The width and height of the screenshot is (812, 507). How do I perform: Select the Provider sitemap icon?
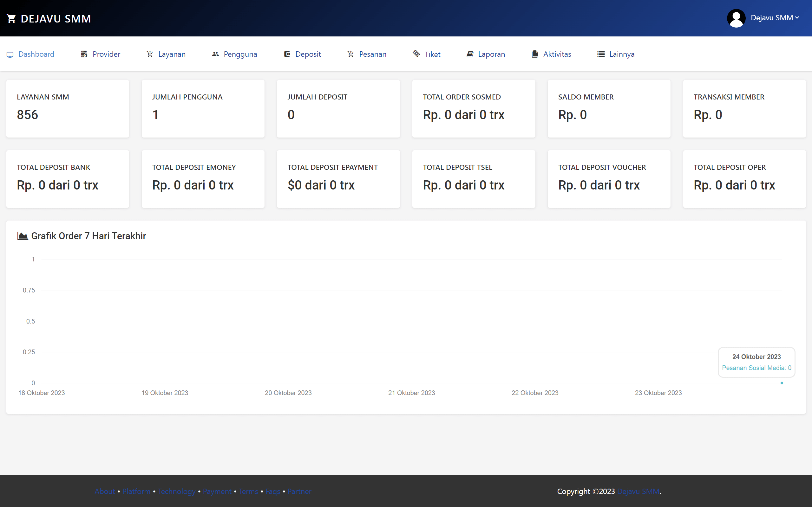[x=84, y=54]
